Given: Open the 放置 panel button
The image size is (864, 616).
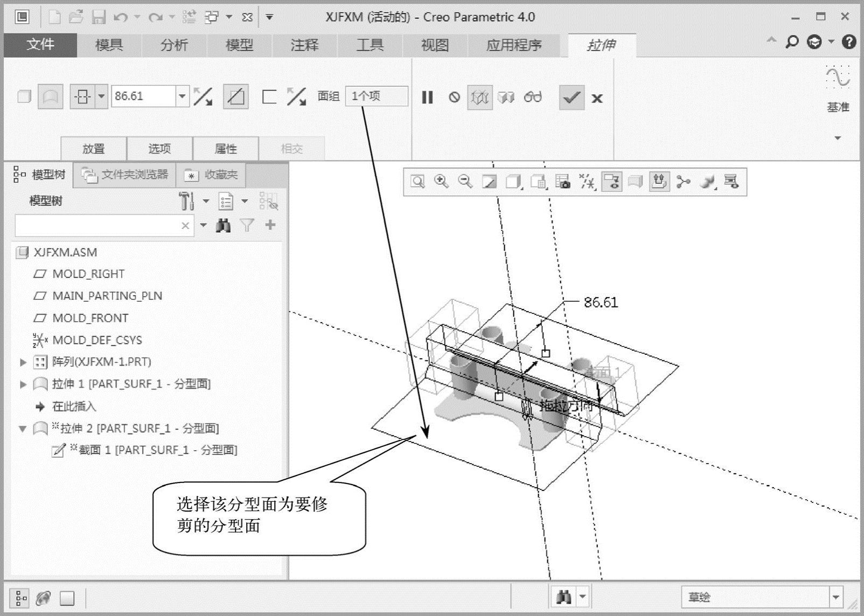Looking at the screenshot, I should (x=94, y=149).
